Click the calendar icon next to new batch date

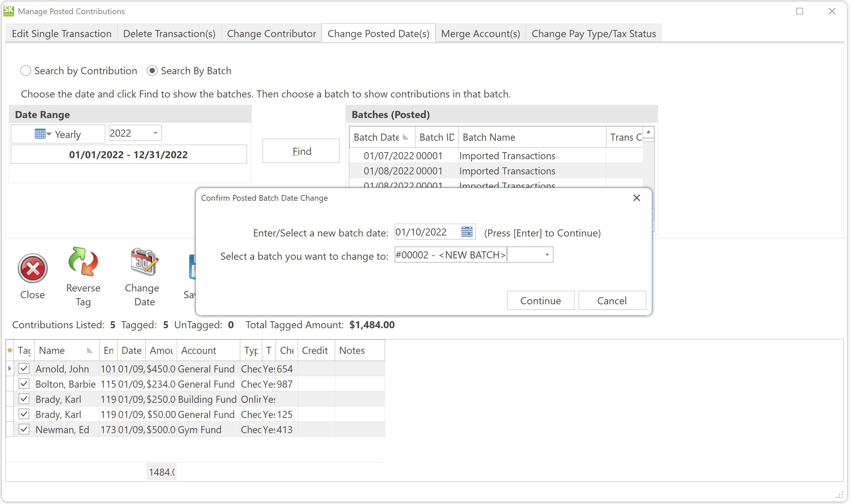click(x=467, y=232)
